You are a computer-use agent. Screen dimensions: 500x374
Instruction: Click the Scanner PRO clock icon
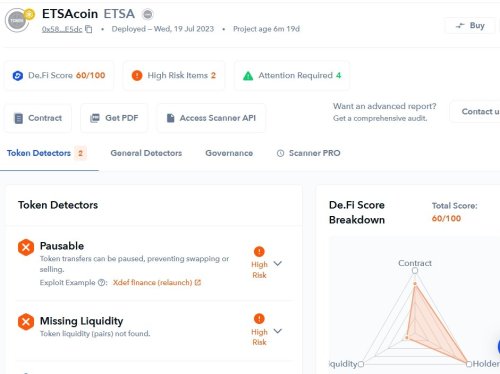[x=280, y=153]
